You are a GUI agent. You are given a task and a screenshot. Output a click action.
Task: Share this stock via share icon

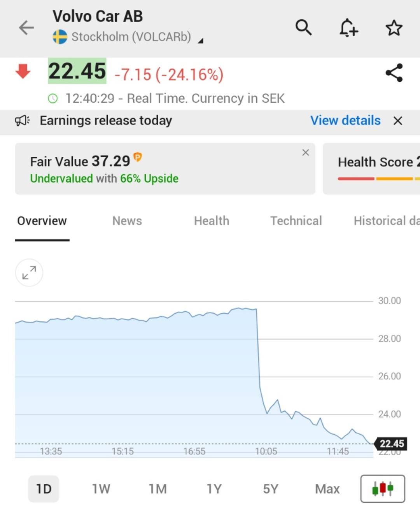(394, 73)
